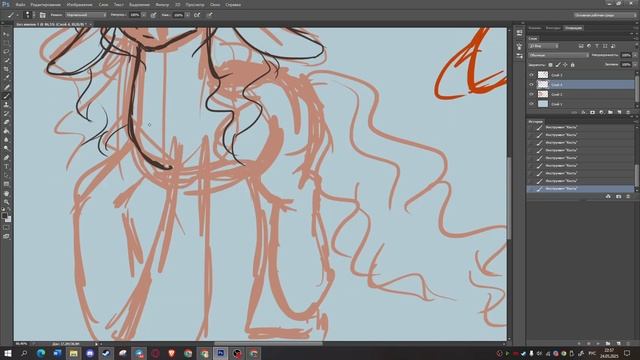640x360 pixels.
Task: Select last highlighted Кисть history state
Action: click(x=581, y=189)
